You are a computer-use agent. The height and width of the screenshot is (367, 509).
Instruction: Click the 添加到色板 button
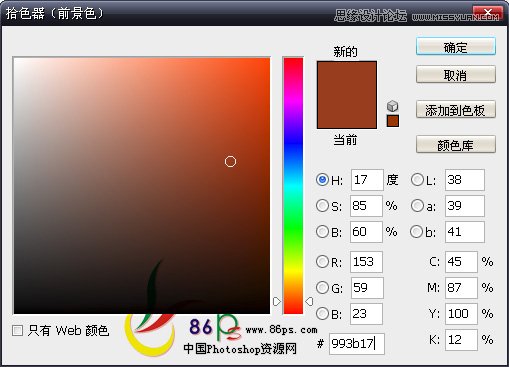456,109
